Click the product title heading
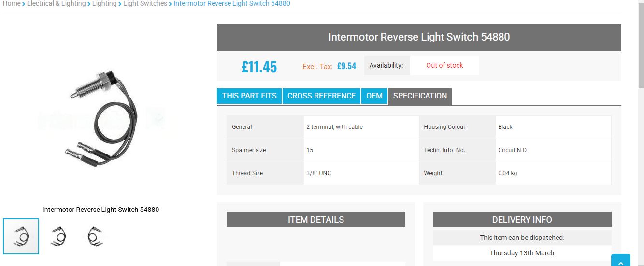Screen dimensions: 644x266 click(x=419, y=37)
